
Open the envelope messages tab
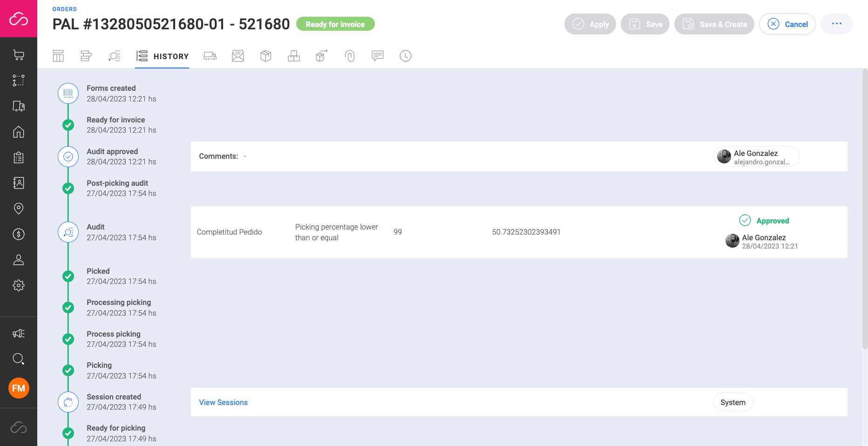(238, 56)
